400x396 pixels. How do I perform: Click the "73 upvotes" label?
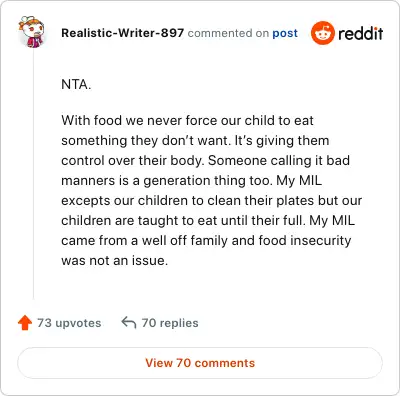click(x=69, y=323)
